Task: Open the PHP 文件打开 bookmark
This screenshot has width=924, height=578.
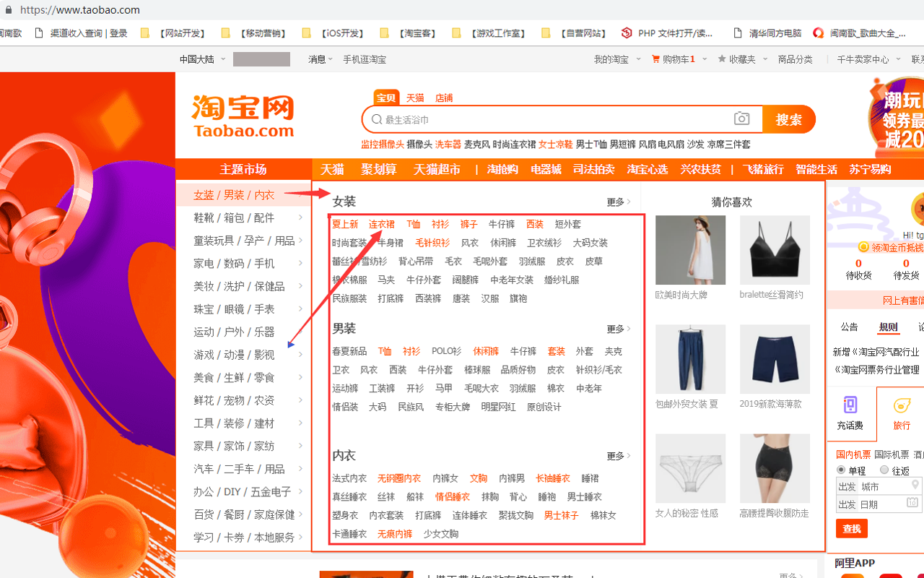Action: (667, 33)
